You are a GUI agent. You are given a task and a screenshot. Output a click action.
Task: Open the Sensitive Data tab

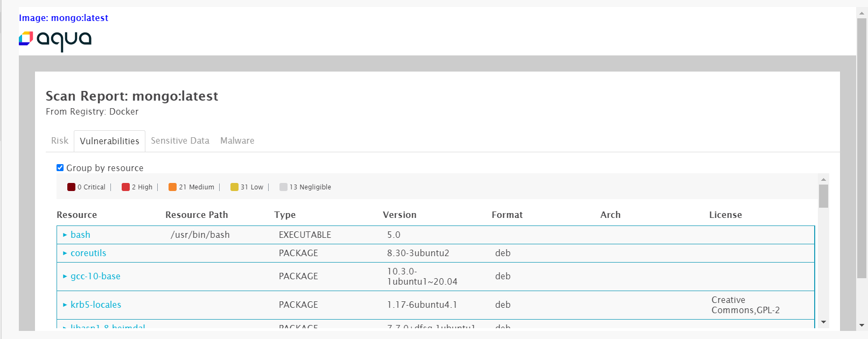tap(180, 141)
